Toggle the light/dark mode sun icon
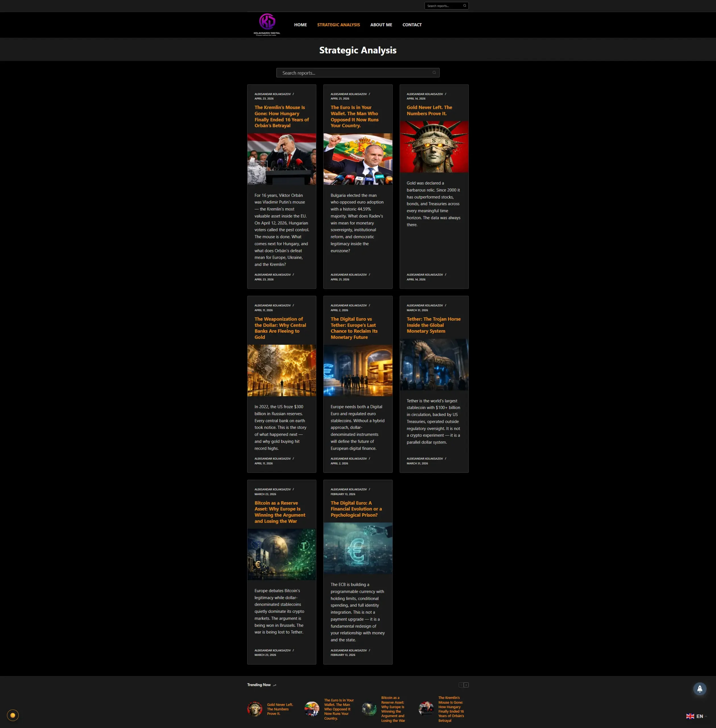 click(13, 715)
